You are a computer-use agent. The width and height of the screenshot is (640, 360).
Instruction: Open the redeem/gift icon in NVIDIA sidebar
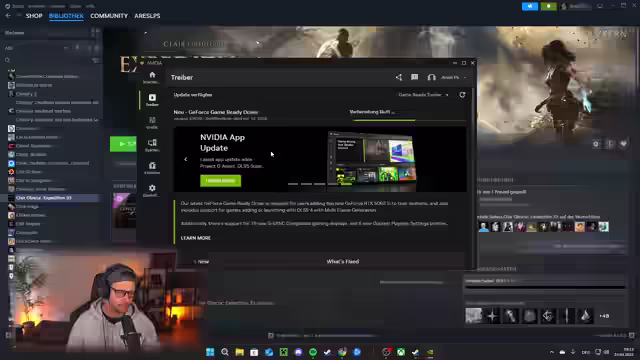pyautogui.click(x=152, y=167)
